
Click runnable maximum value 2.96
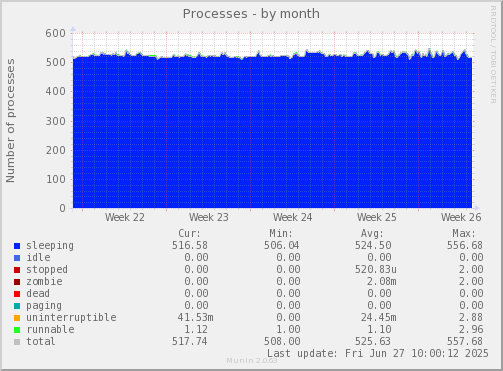click(x=471, y=329)
